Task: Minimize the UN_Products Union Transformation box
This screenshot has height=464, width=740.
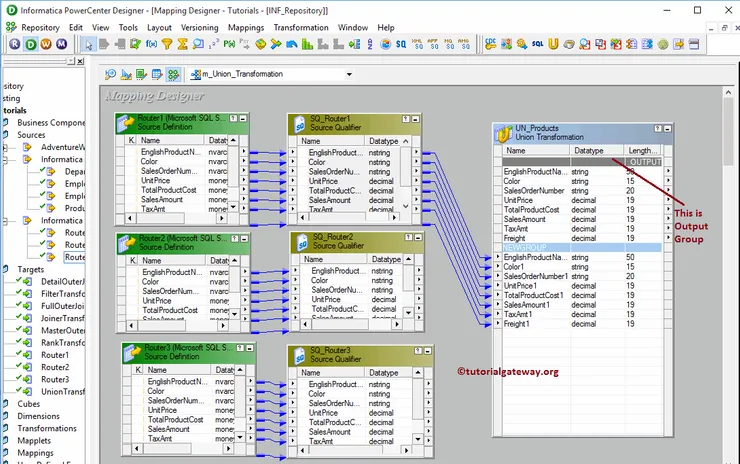Action: 667,128
